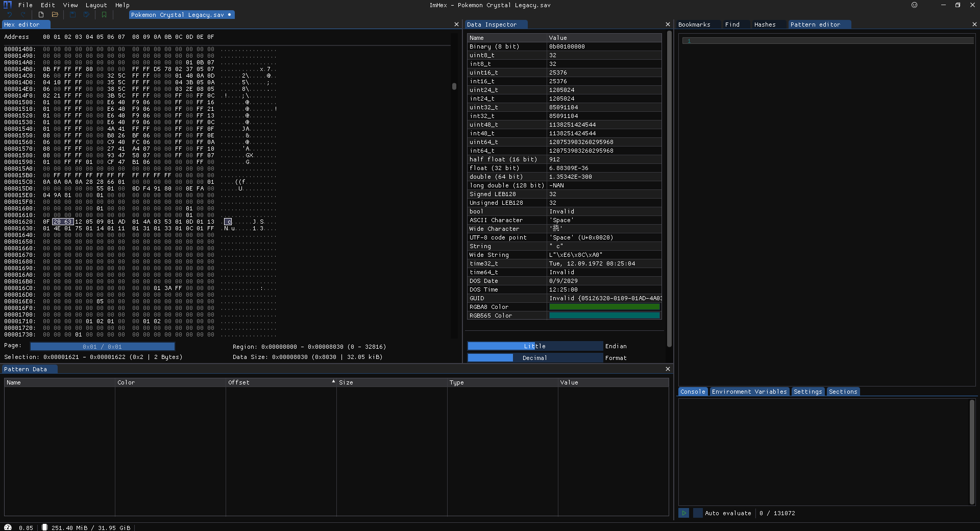Viewport: 980px width, 531px height.
Task: Click the Undo arrow icon
Action: (9, 15)
